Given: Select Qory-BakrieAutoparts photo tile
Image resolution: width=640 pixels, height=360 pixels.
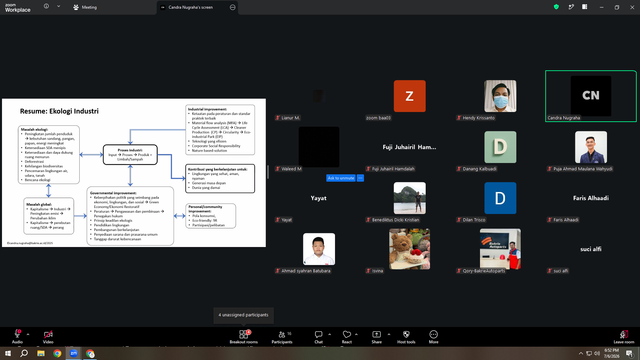Looking at the screenshot, I should tap(500, 249).
